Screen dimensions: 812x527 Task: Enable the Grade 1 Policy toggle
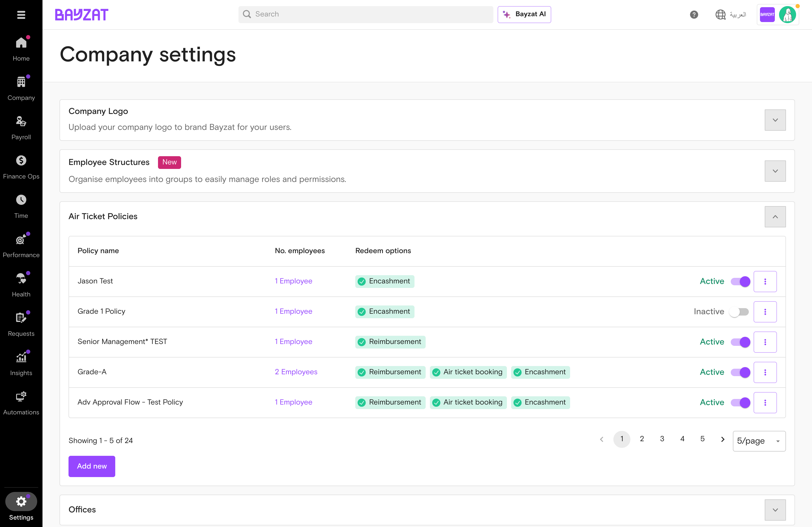[x=739, y=312]
